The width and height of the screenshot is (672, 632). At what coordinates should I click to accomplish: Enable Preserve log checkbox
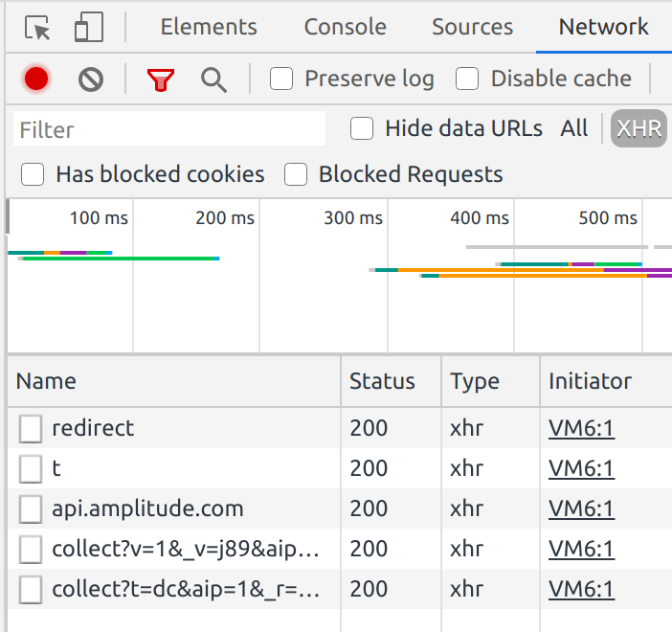point(281,79)
